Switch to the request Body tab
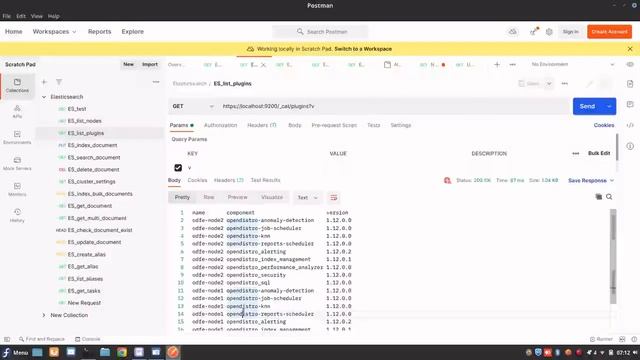Screen dimensions: 640x360 point(294,125)
